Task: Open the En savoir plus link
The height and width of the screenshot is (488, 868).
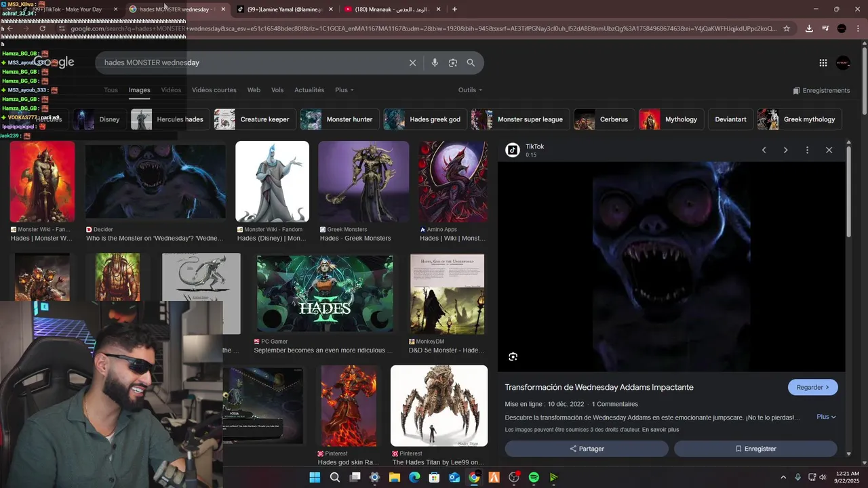Action: [x=660, y=430]
